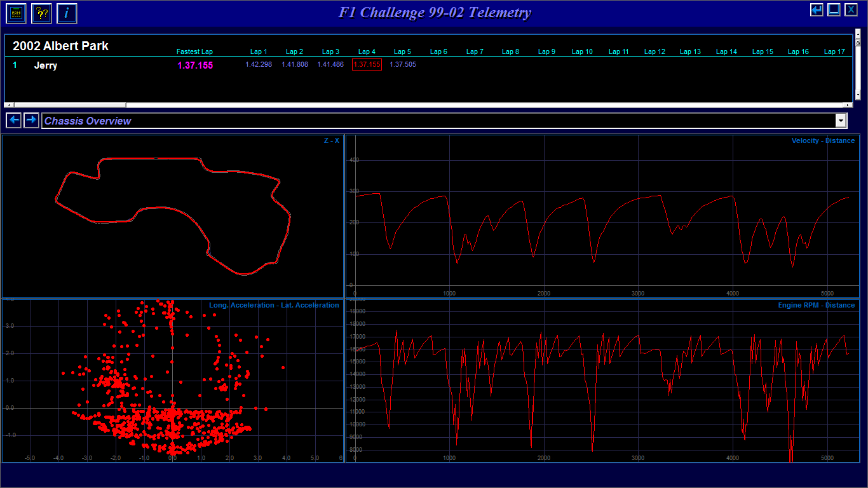The height and width of the screenshot is (488, 868).
Task: Click the Lap 13 column header
Action: point(690,52)
